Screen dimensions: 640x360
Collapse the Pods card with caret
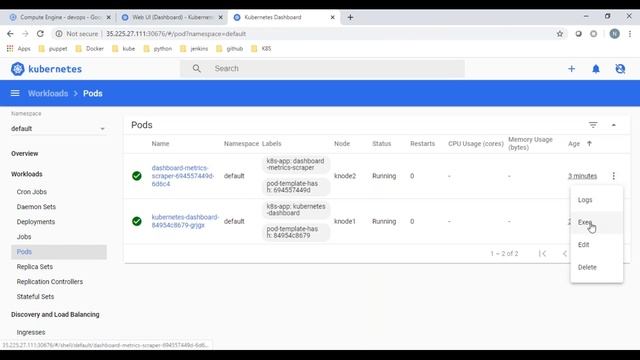point(613,125)
